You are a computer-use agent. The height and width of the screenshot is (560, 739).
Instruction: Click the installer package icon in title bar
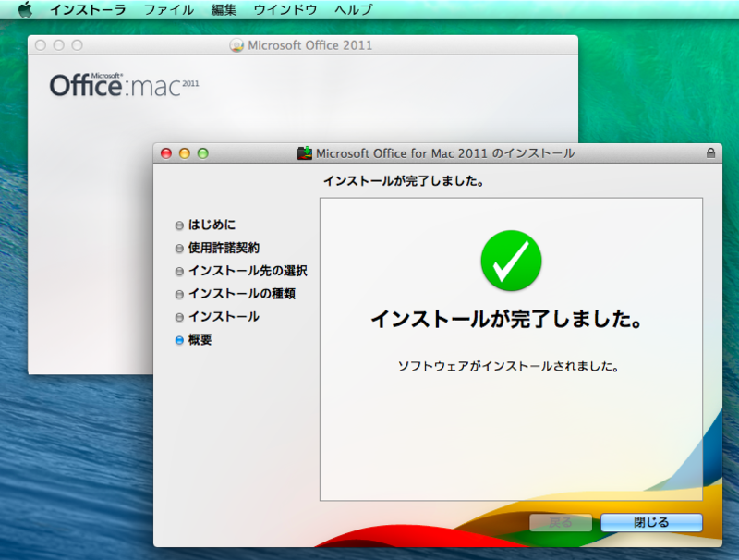305,153
